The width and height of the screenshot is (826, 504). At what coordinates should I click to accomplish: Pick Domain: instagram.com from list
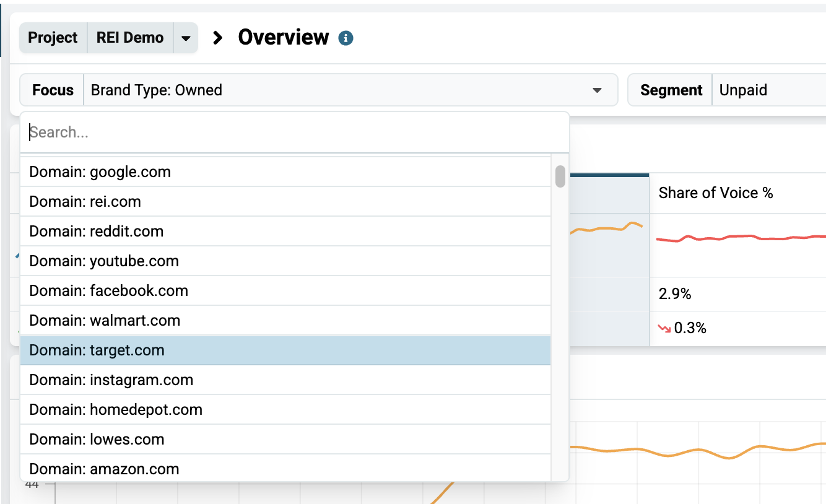tap(285, 380)
